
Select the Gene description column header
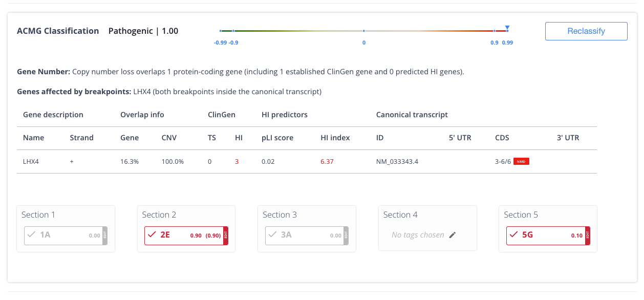[53, 114]
